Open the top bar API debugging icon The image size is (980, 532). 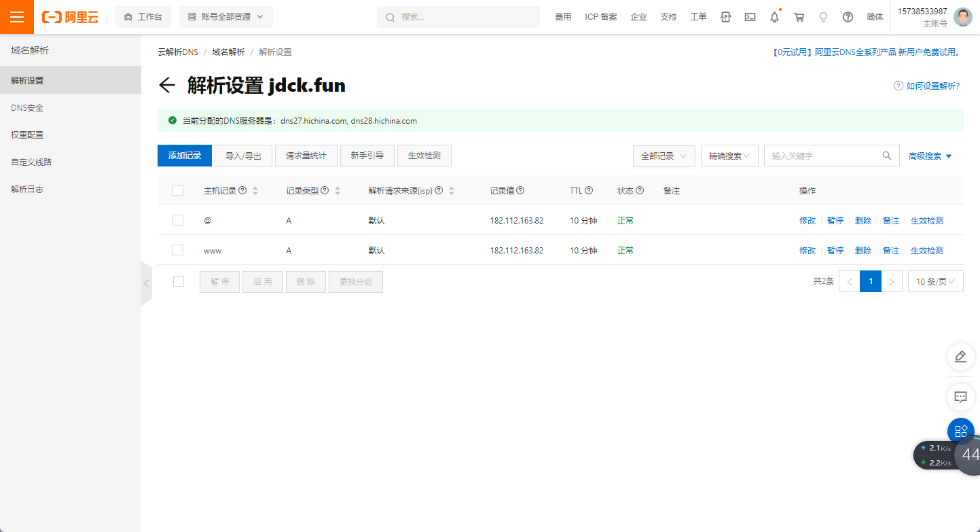point(725,17)
